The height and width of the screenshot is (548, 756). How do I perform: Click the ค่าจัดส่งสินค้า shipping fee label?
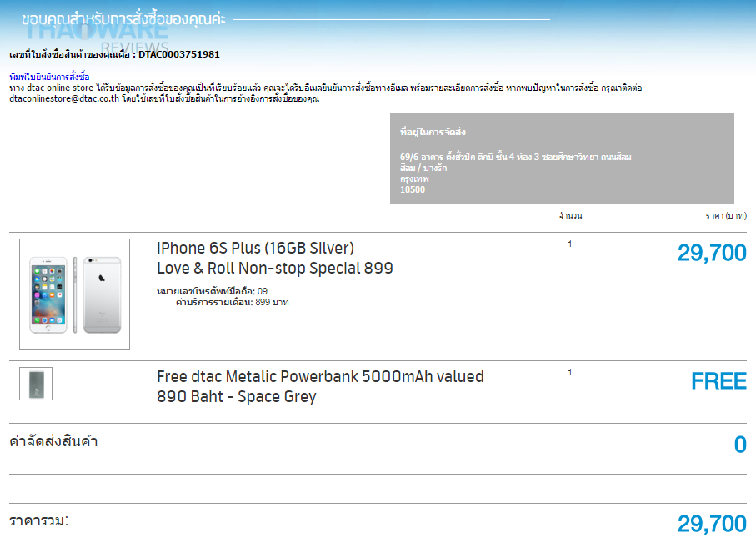click(x=53, y=441)
